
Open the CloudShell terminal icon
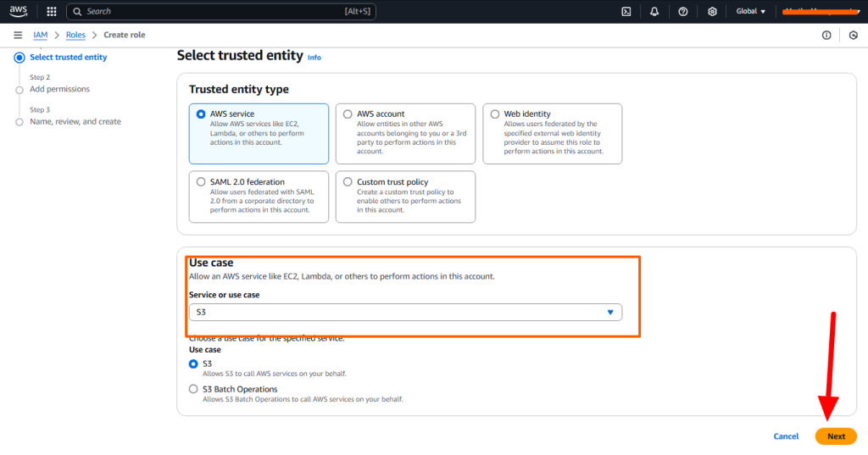626,11
